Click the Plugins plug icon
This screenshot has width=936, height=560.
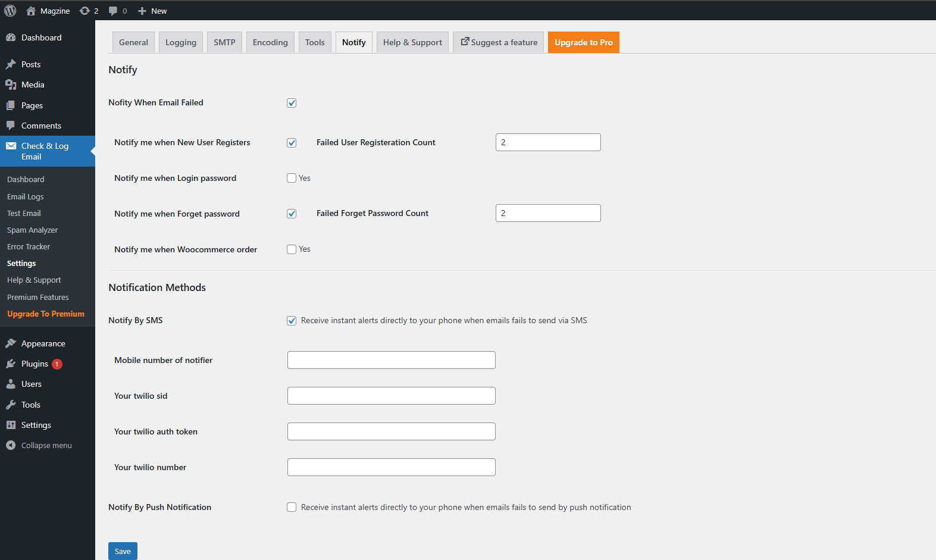click(11, 364)
